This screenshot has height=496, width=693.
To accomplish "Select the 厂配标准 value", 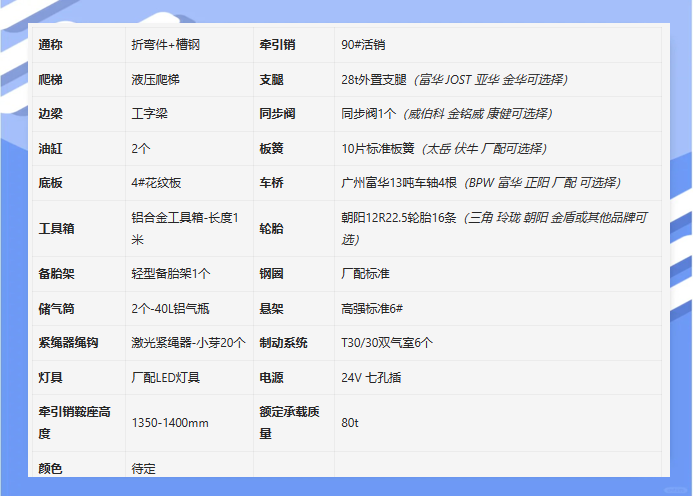I will [x=365, y=274].
